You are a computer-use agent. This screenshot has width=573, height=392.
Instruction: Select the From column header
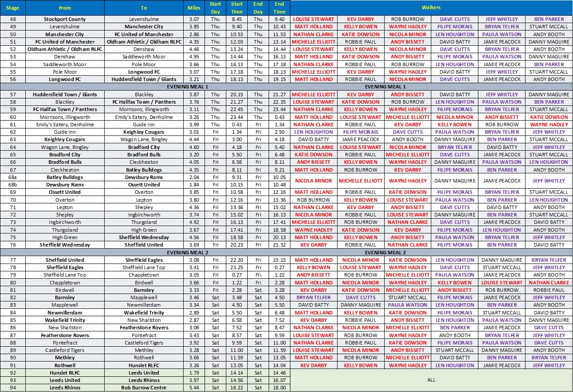tap(65, 8)
